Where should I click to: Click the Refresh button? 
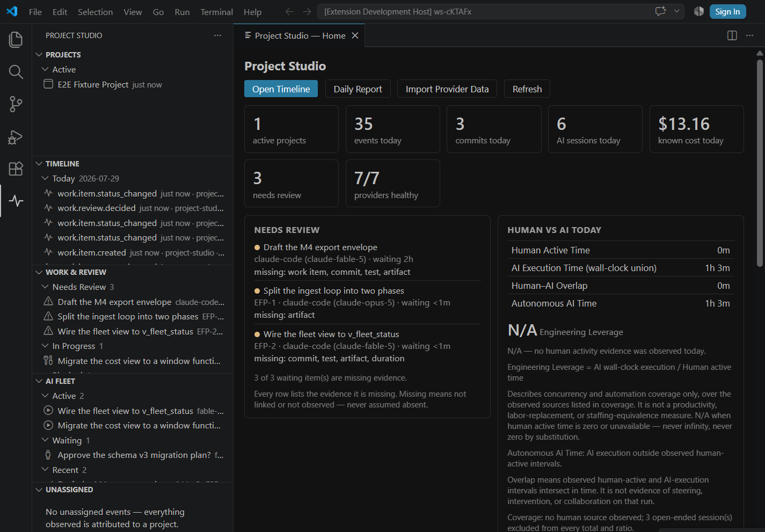point(527,89)
